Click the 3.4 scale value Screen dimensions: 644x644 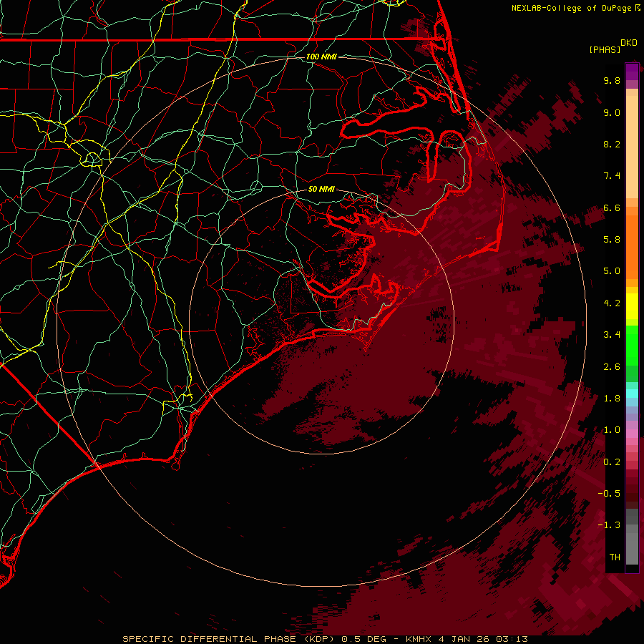click(612, 335)
